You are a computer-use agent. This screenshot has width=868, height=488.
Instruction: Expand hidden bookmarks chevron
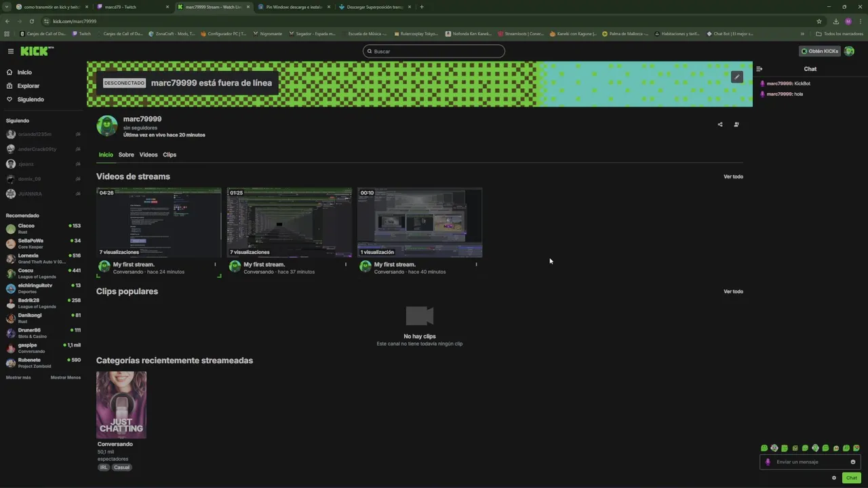click(802, 33)
